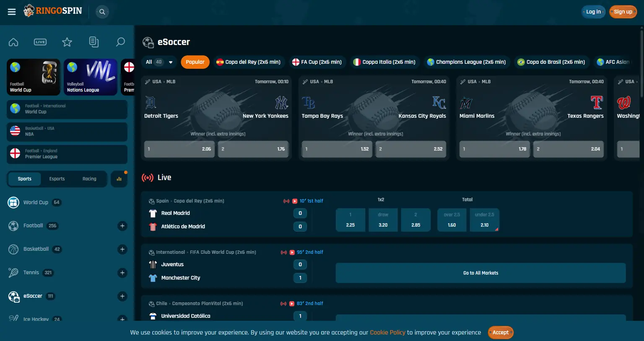The height and width of the screenshot is (341, 644).
Task: Open the Cookie Policy link
Action: point(387,333)
